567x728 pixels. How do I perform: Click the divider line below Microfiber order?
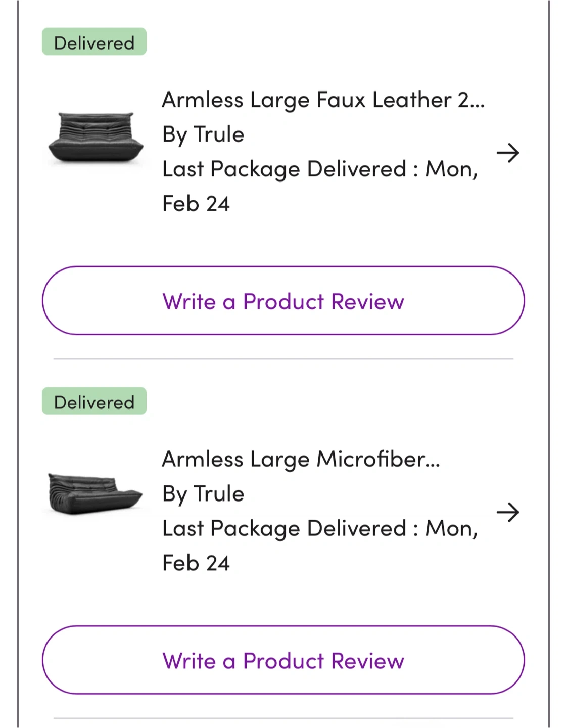[x=283, y=718]
